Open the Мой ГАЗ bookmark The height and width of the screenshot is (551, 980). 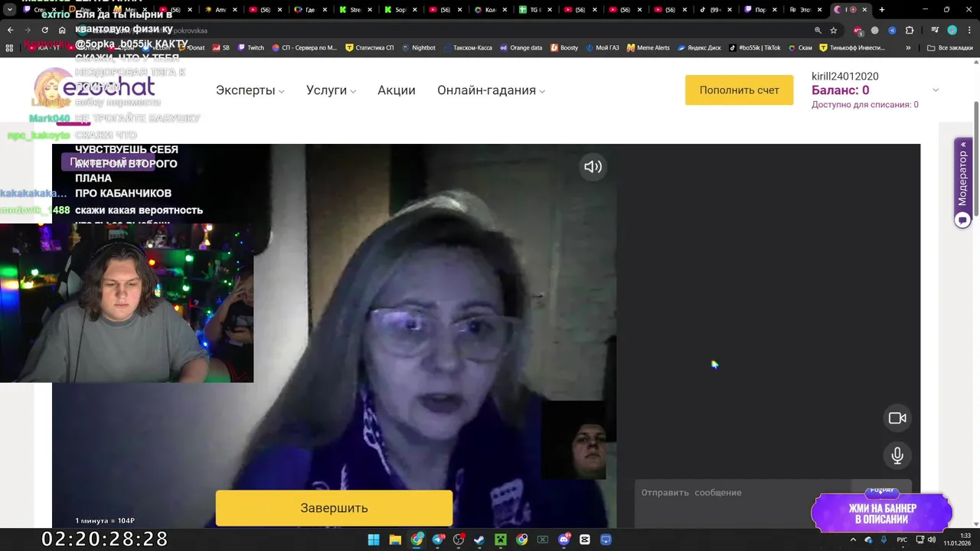point(603,47)
